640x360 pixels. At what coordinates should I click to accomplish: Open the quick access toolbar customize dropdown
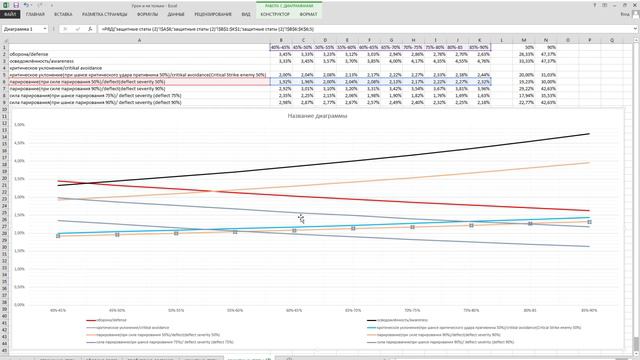click(52, 5)
